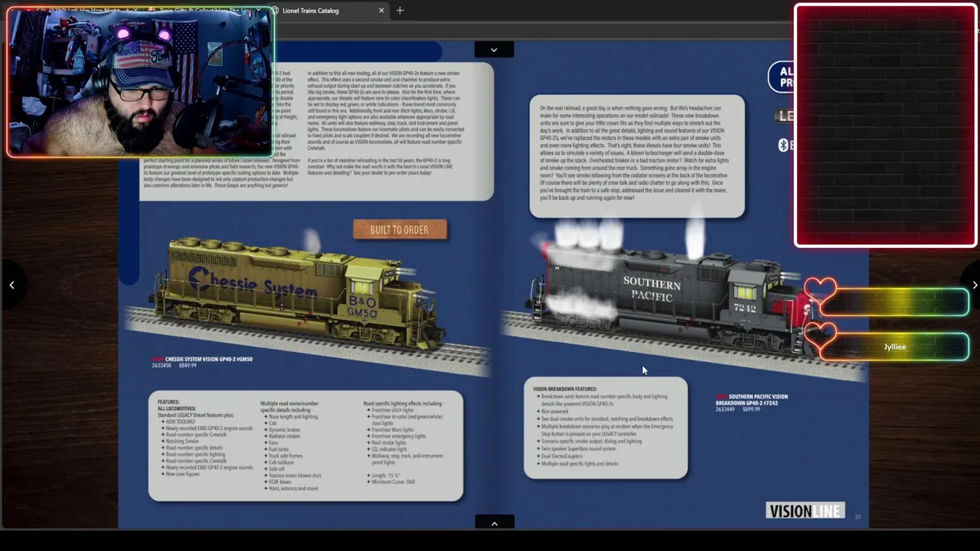The image size is (980, 551).
Task: Click the heart icon beside Jylliee
Action: (820, 337)
